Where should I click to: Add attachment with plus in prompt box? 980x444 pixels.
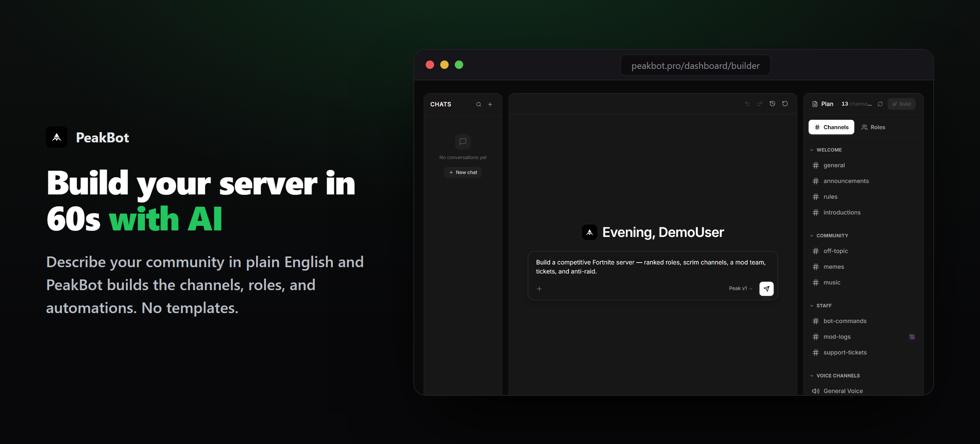coord(539,289)
